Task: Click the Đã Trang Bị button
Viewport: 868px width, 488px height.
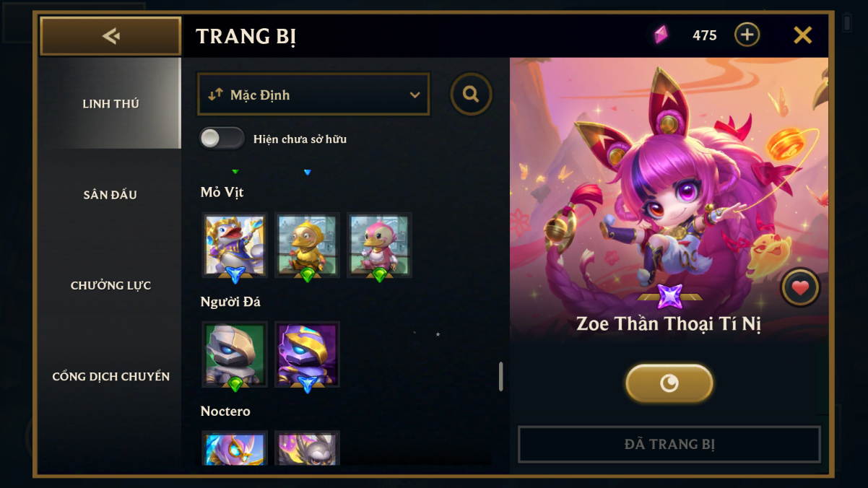Action: (669, 444)
